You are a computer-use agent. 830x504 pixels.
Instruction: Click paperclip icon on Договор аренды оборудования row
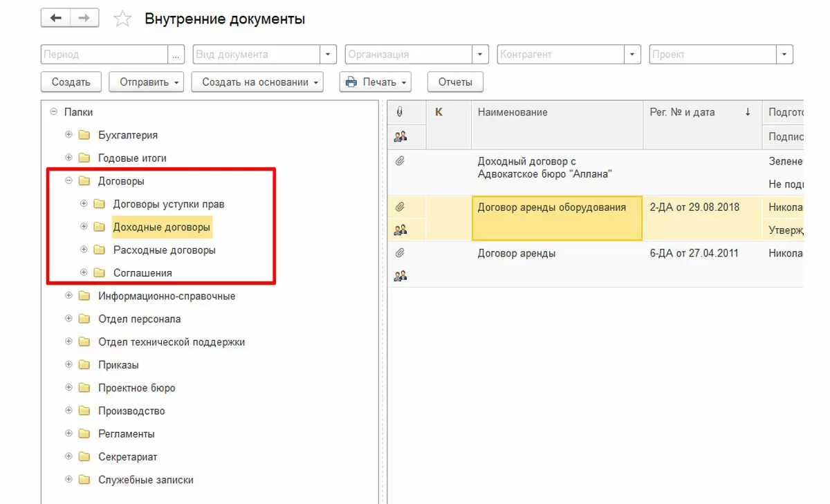pyautogui.click(x=400, y=207)
